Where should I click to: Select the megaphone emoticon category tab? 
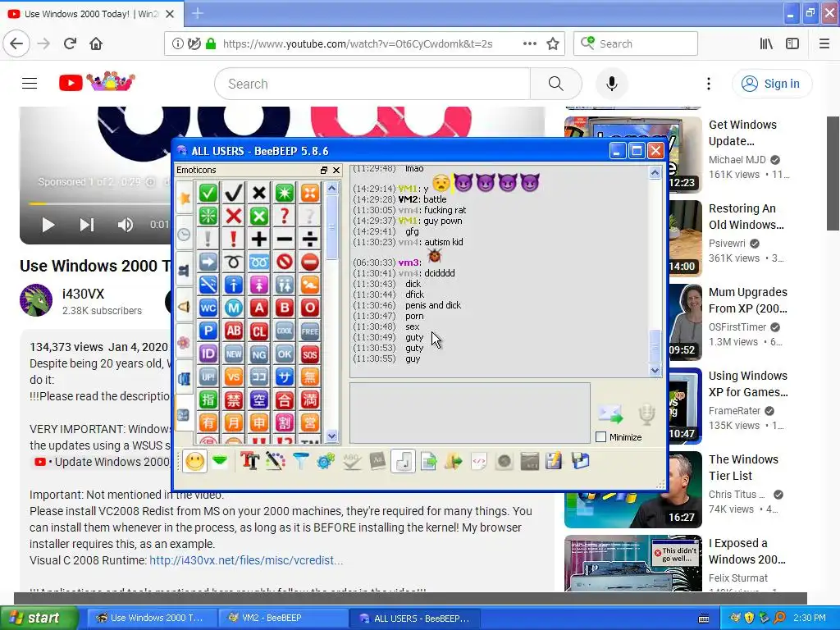185,307
